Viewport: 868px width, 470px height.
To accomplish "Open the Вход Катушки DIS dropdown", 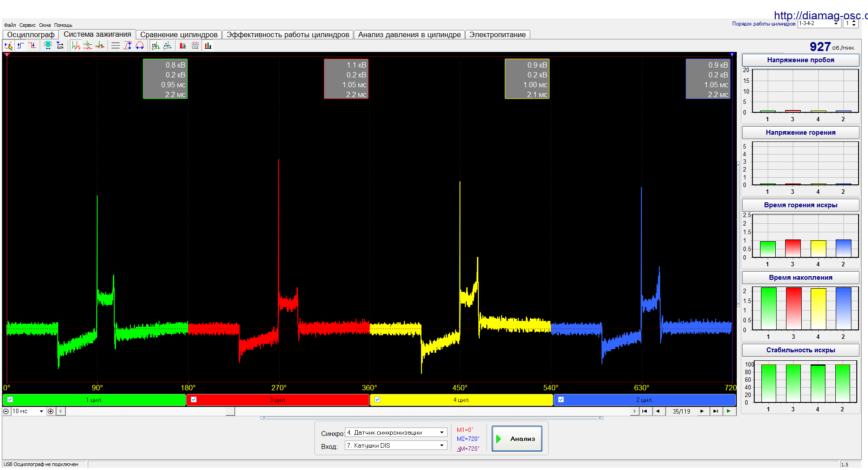I will tap(396, 445).
